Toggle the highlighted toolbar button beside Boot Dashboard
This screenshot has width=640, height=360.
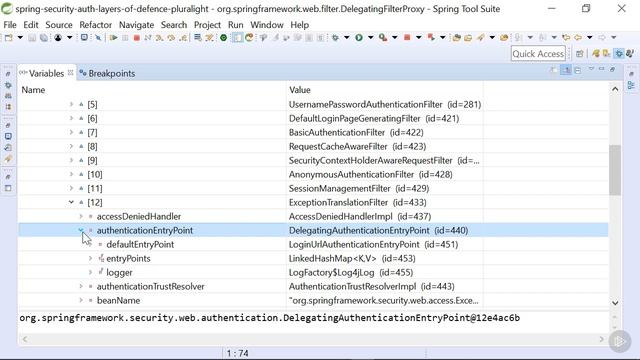pos(237,38)
